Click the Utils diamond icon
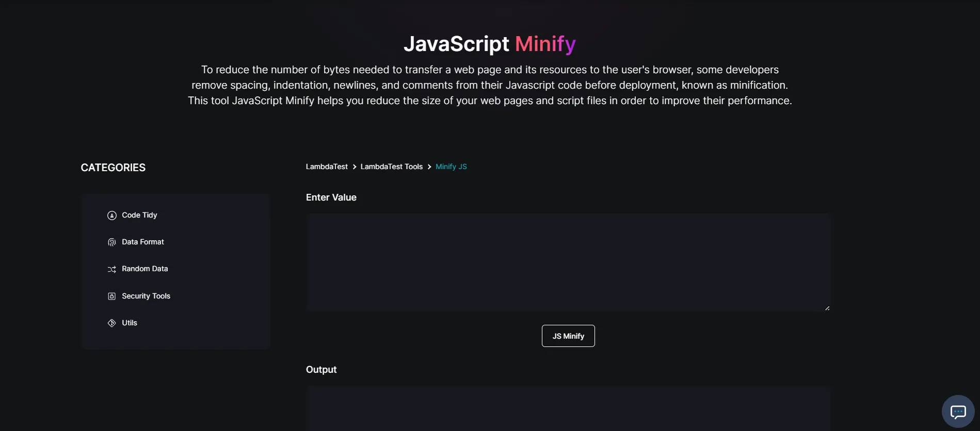The width and height of the screenshot is (980, 431). (111, 323)
